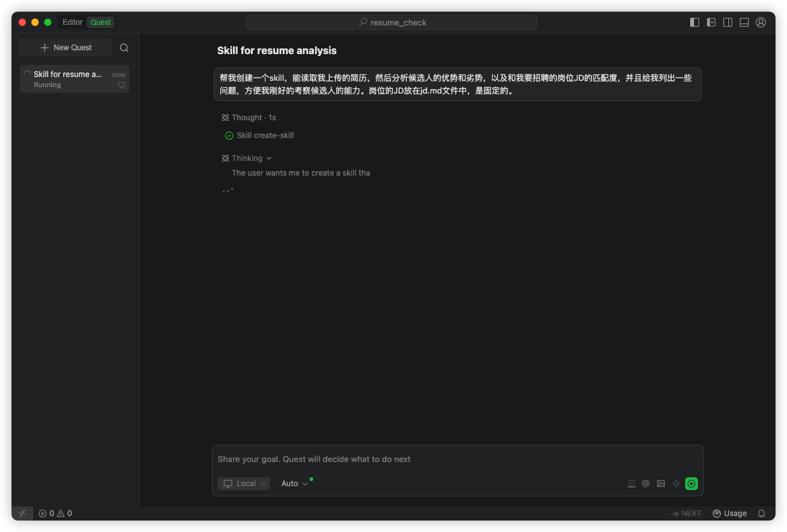Switch to the Quest tab

coord(101,22)
